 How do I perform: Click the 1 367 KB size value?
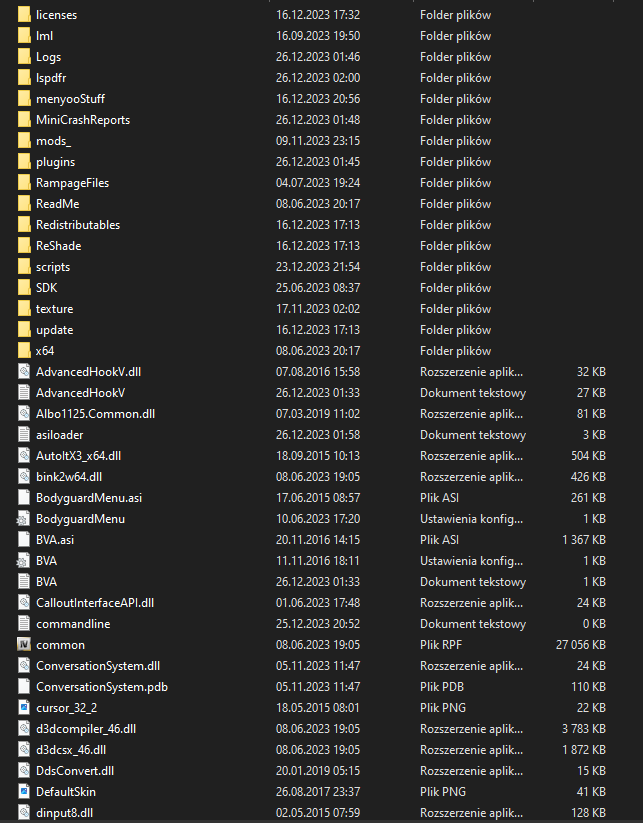click(584, 540)
